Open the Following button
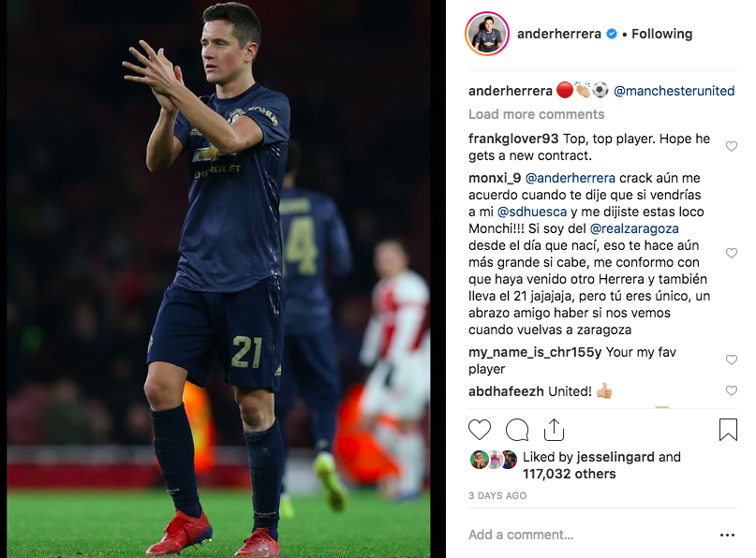 point(662,34)
